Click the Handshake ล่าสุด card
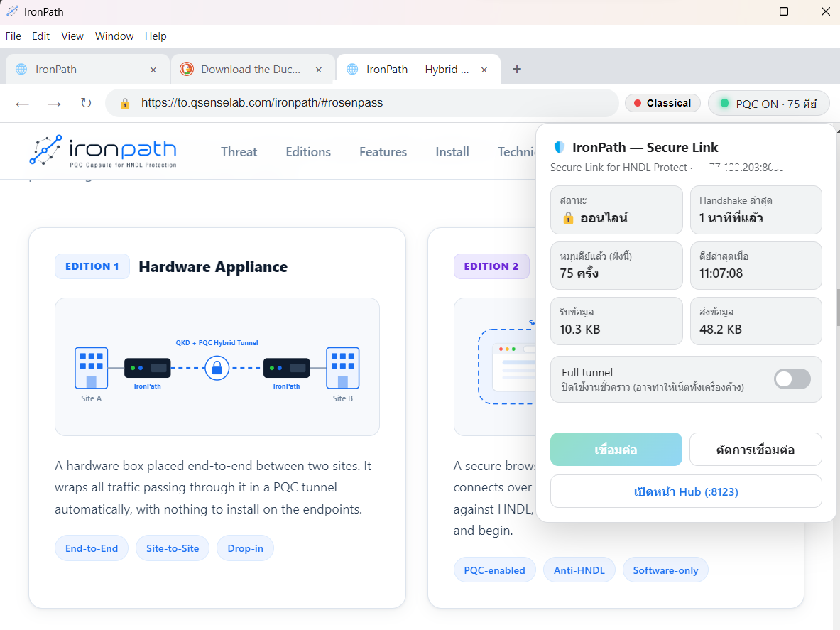Image resolution: width=840 pixels, height=630 pixels. [756, 210]
